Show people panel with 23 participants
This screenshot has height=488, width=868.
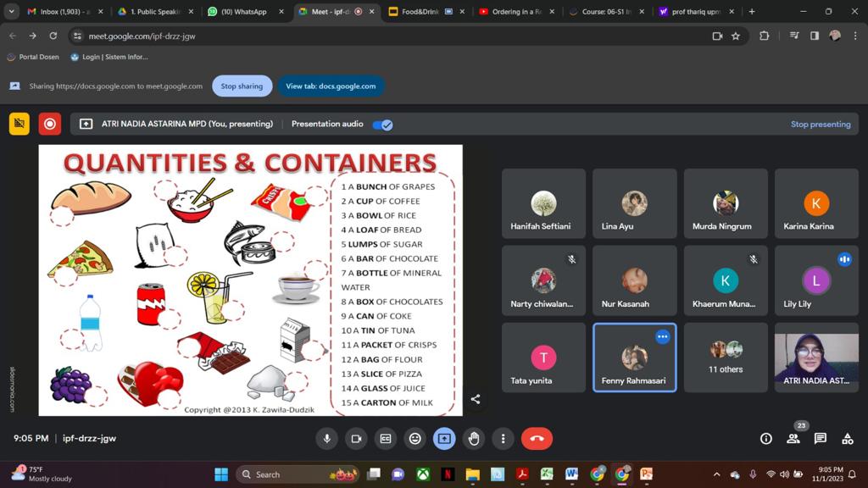click(x=793, y=439)
